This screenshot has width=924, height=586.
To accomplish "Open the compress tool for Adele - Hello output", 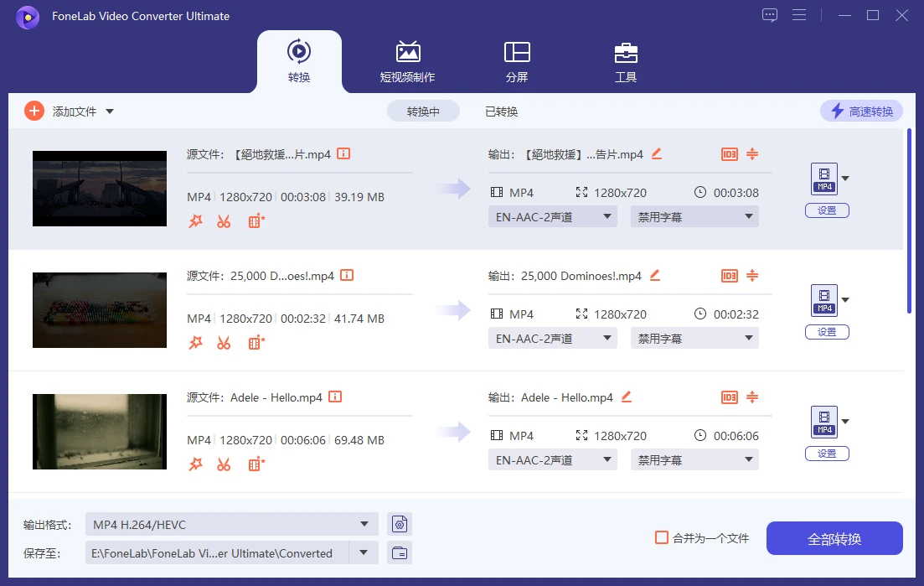I will [x=751, y=397].
